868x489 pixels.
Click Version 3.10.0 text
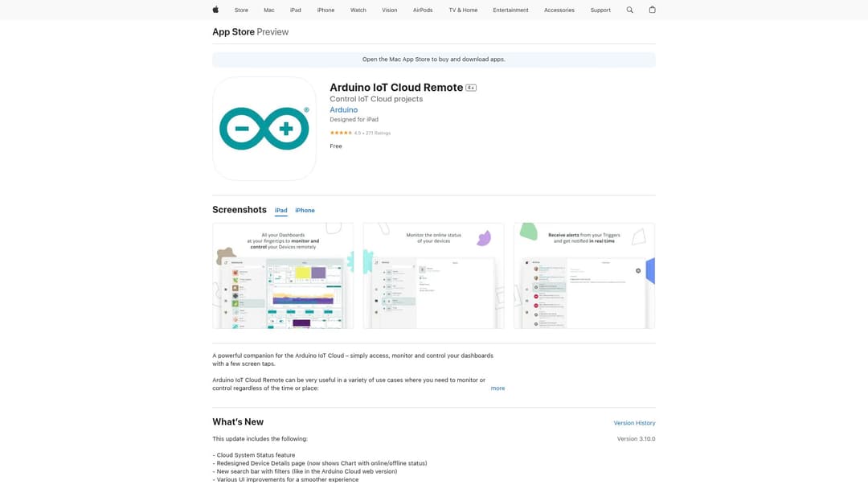click(x=636, y=438)
